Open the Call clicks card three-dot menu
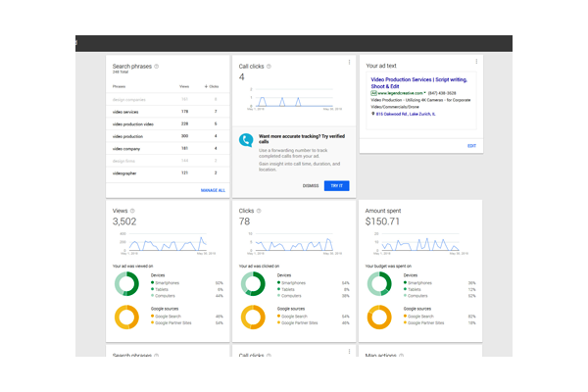588x392 pixels. [x=349, y=63]
